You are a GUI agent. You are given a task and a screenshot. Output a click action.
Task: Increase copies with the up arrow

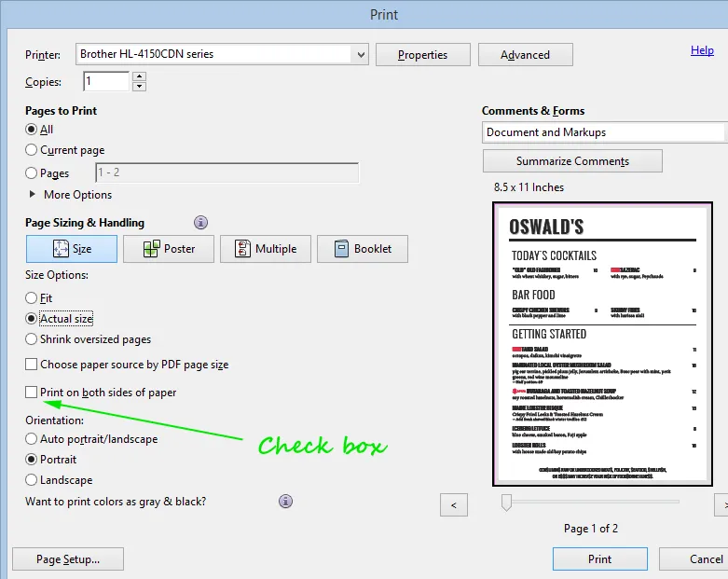[x=139, y=76]
